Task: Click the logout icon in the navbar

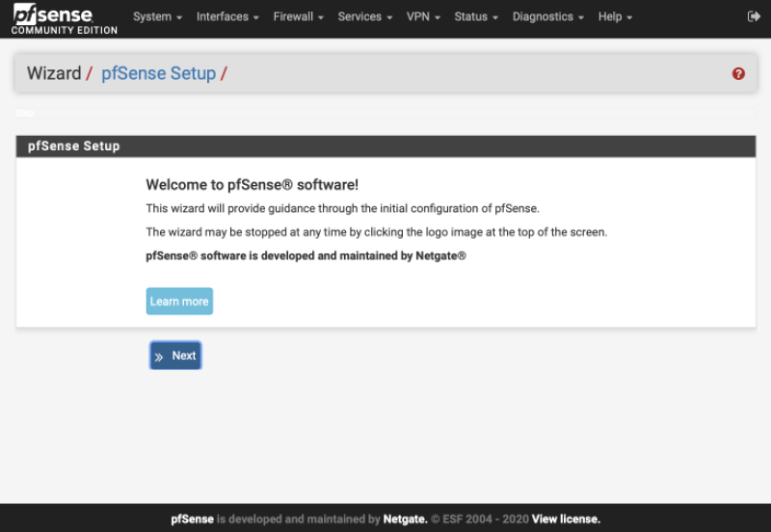Action: click(754, 16)
